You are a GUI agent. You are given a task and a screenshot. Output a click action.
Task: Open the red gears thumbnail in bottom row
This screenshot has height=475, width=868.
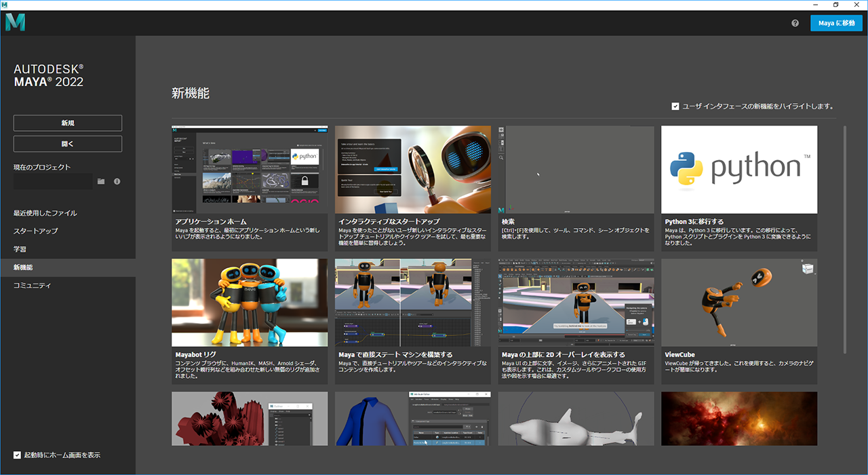(x=250, y=419)
